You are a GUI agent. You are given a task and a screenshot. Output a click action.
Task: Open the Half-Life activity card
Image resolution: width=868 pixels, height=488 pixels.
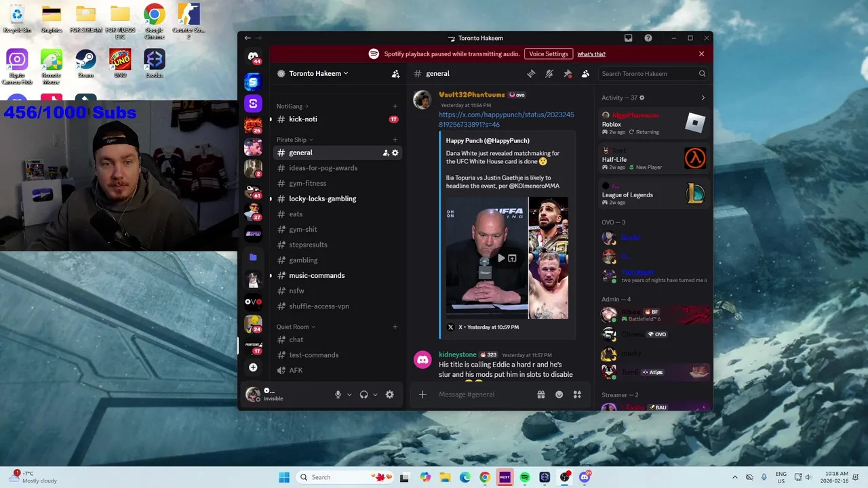click(x=654, y=159)
